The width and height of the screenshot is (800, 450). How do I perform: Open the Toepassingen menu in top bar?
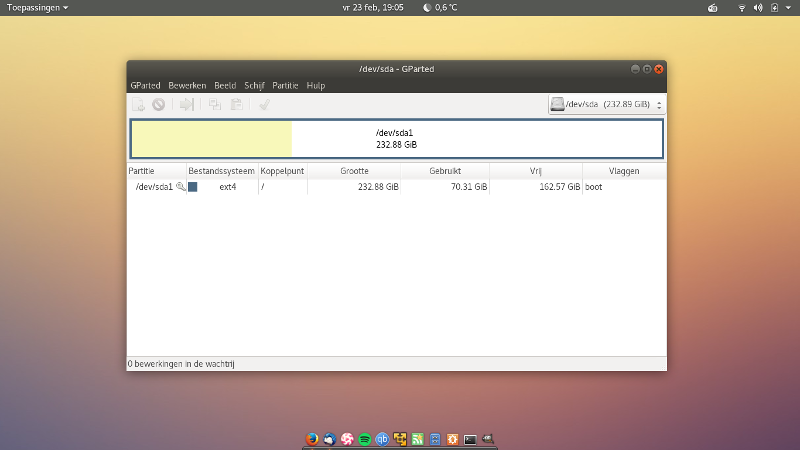point(37,8)
